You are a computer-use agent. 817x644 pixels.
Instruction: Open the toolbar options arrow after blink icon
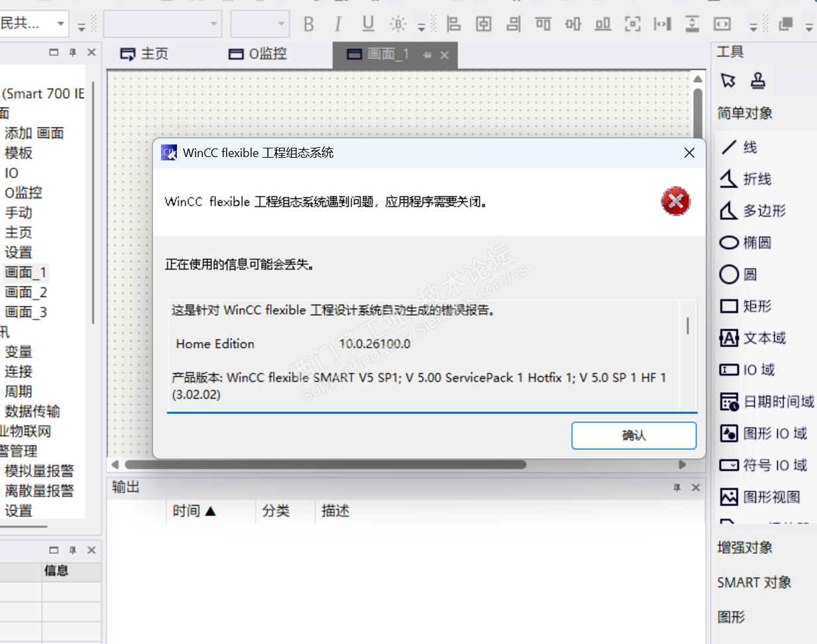tap(421, 27)
